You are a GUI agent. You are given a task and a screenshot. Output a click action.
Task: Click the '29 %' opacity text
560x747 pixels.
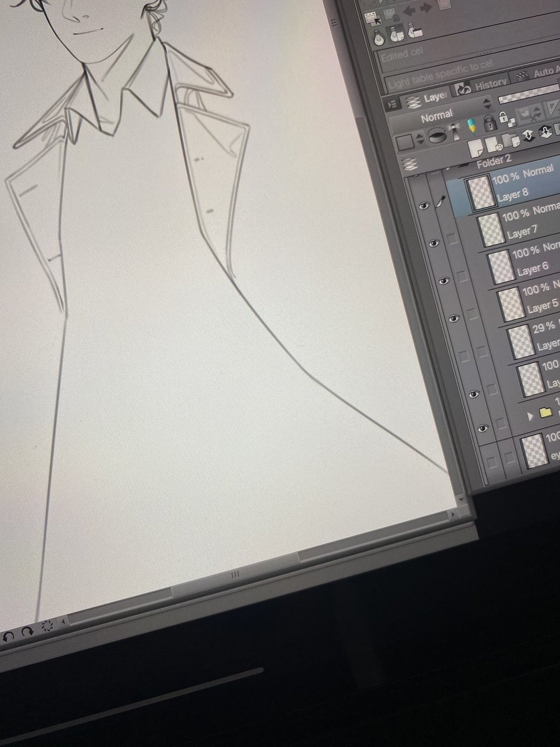coord(544,329)
